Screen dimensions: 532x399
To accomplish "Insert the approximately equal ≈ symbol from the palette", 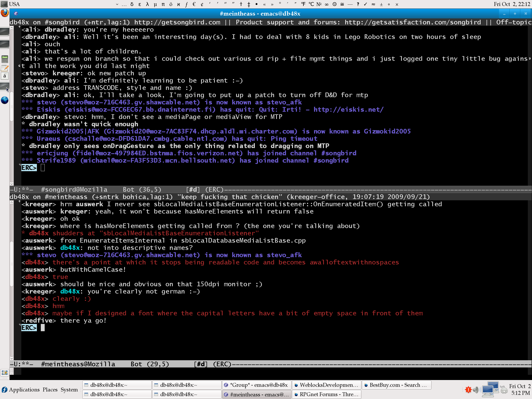I will [373, 4].
